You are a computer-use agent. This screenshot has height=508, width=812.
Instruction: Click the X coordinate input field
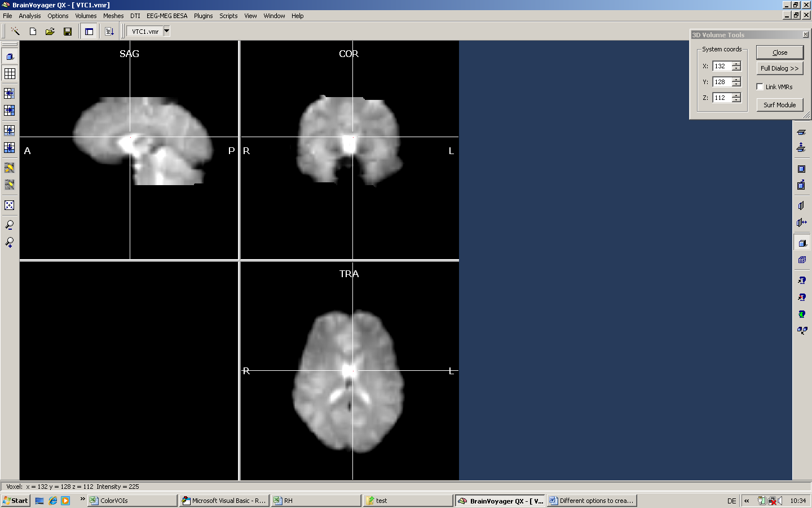click(x=722, y=66)
